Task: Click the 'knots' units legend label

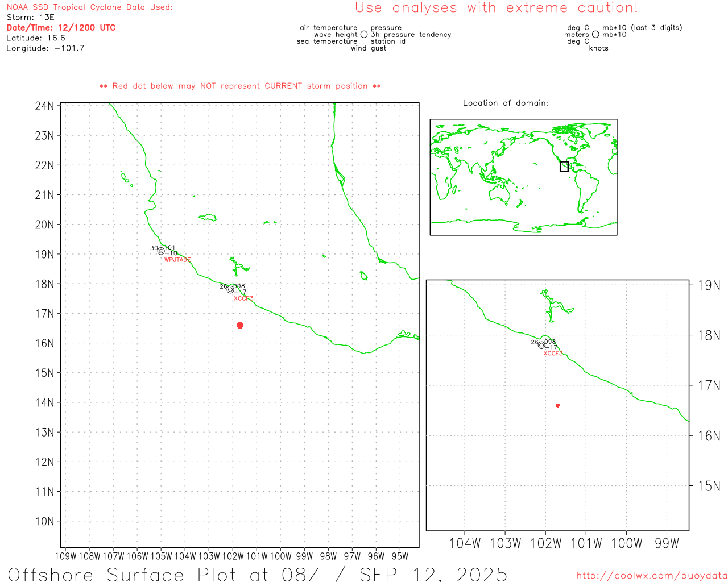Action: (x=599, y=48)
